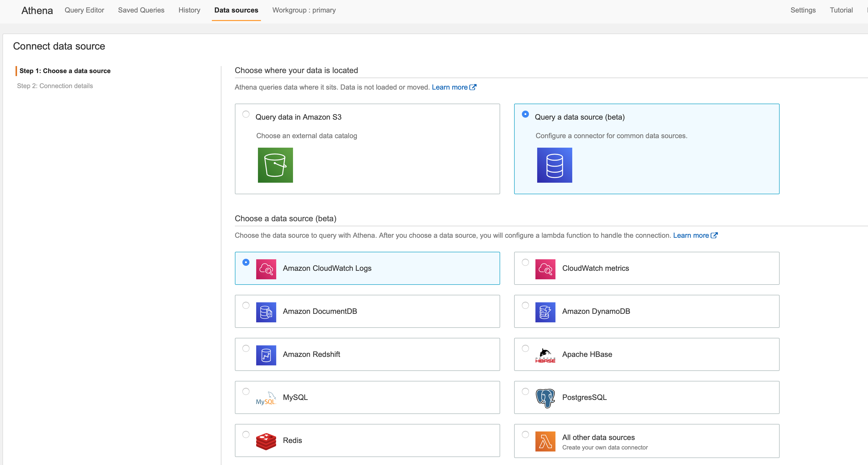Click the Amazon DynamoDB icon
Image resolution: width=868 pixels, height=465 pixels.
coord(545,312)
